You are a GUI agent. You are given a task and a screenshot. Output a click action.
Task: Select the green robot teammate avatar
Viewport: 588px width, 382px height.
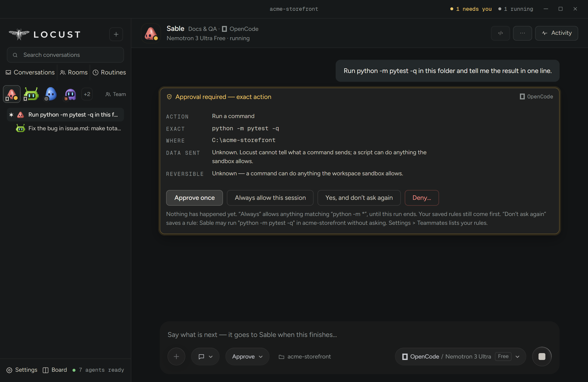pyautogui.click(x=31, y=94)
